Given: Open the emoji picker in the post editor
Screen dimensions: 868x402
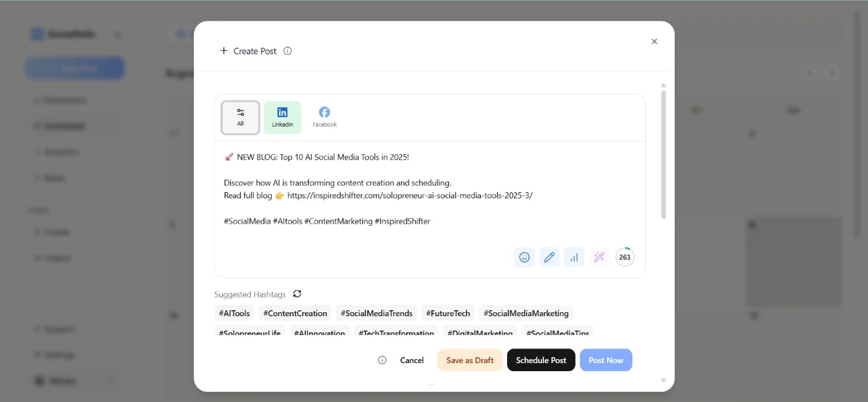Looking at the screenshot, I should (x=525, y=257).
